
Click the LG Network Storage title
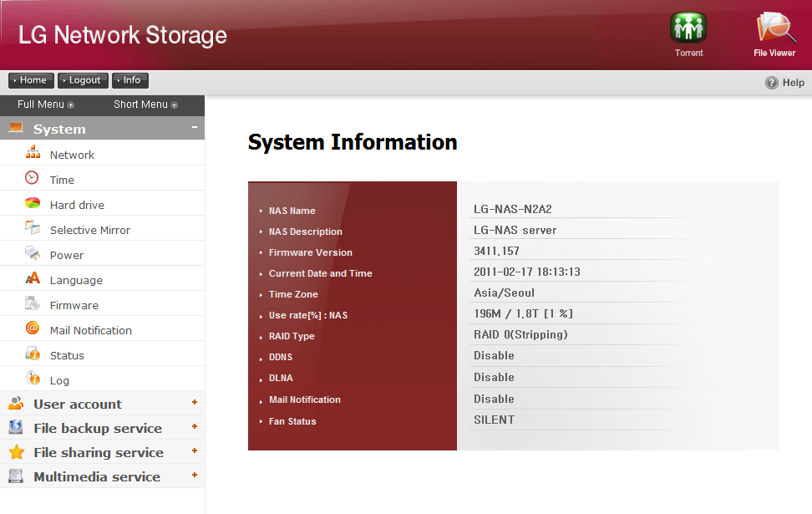pyautogui.click(x=123, y=35)
